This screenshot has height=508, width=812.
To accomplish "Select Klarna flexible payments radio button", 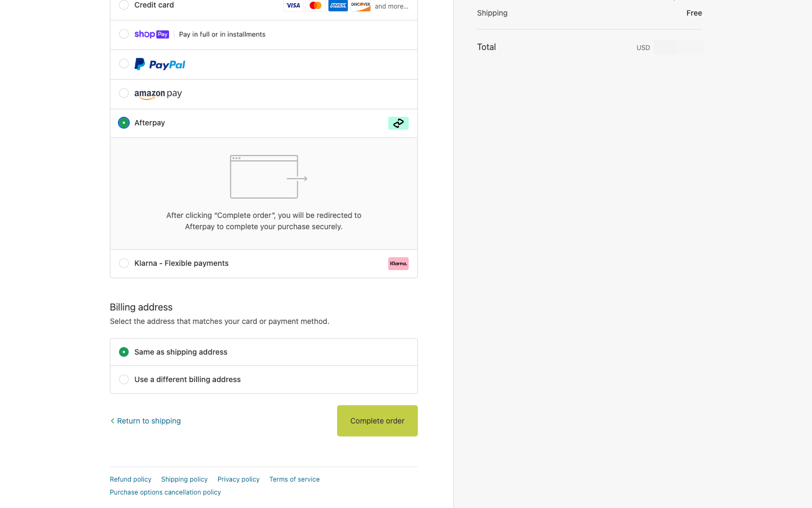I will (x=124, y=263).
